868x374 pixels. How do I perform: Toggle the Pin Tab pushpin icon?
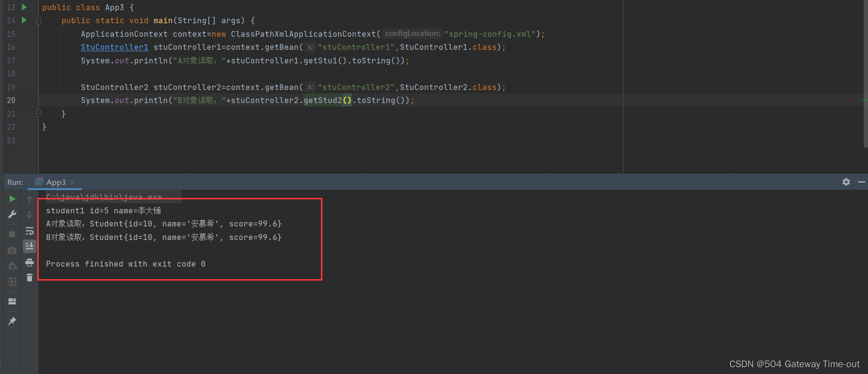point(12,321)
